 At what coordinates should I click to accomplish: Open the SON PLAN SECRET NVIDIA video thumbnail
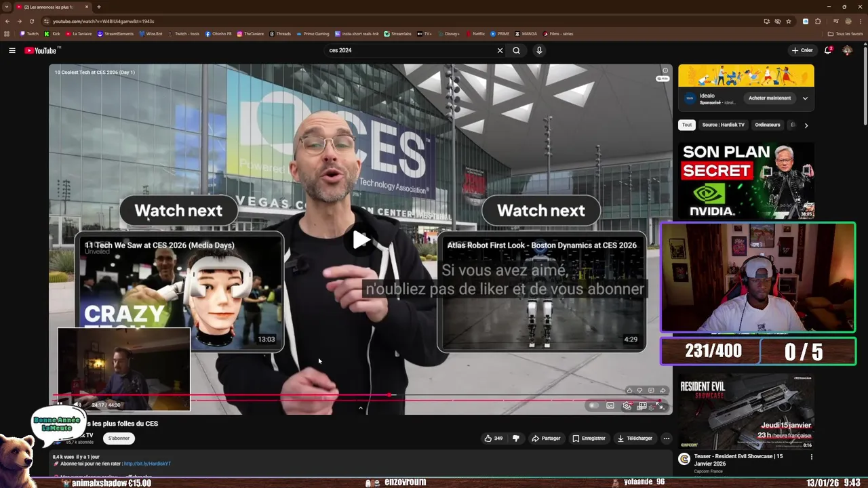point(746,180)
